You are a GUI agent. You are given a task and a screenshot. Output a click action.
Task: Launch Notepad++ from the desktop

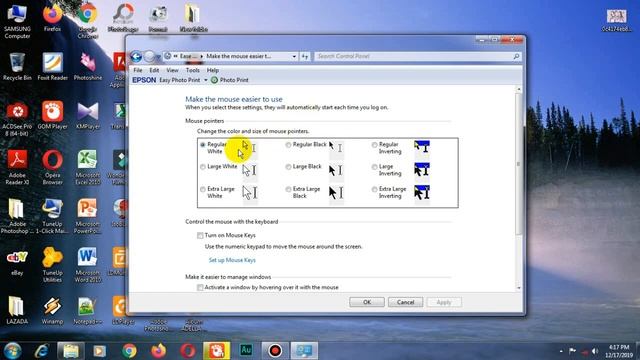(x=88, y=310)
